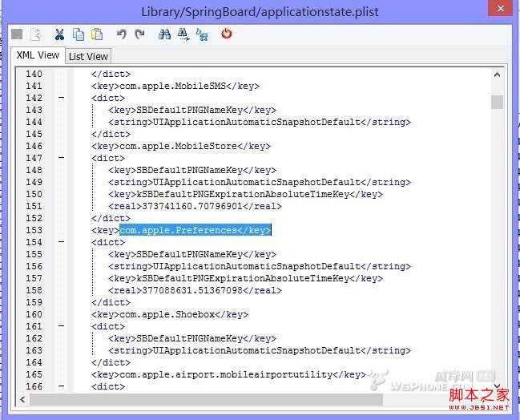Close the applicationstate.plist window
This screenshot has height=420, width=520.
click(501, 8)
